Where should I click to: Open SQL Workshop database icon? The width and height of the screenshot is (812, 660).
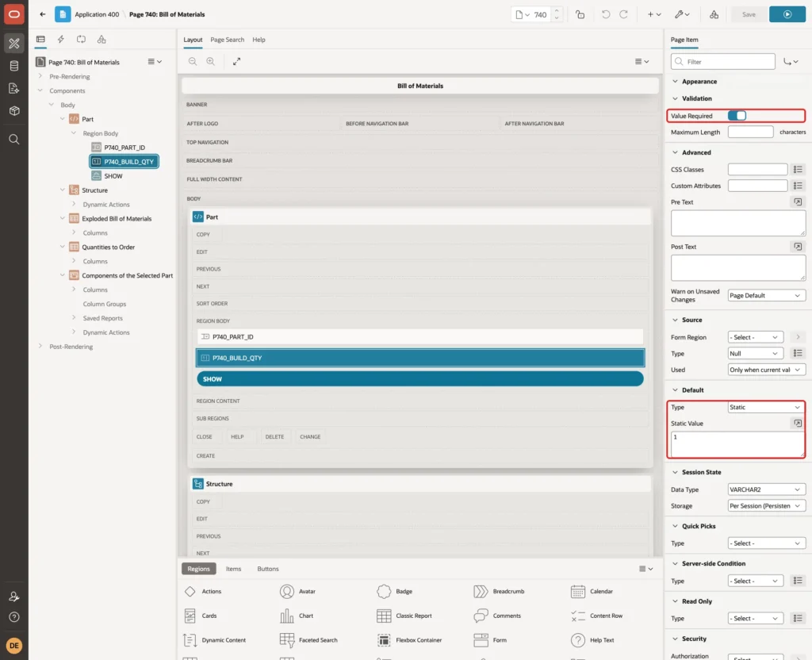pos(14,66)
